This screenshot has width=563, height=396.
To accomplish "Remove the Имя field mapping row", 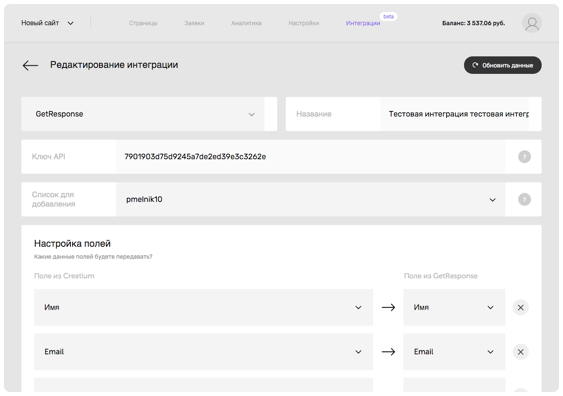I will tap(520, 307).
